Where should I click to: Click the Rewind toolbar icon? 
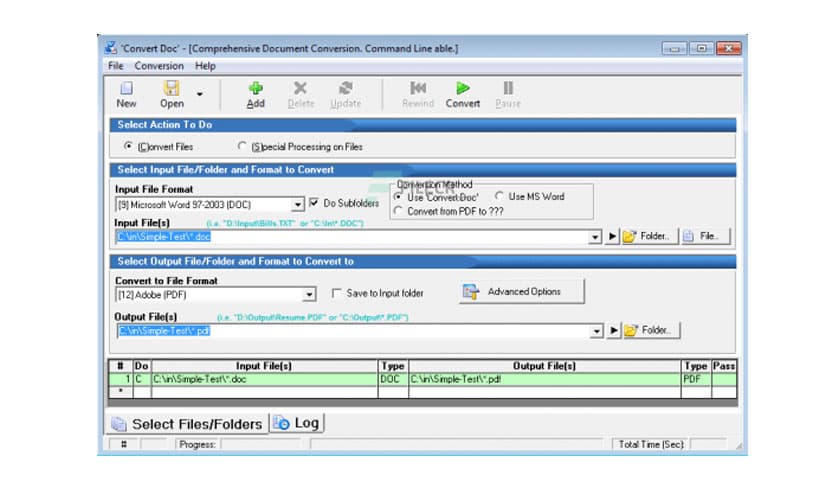coord(418,88)
